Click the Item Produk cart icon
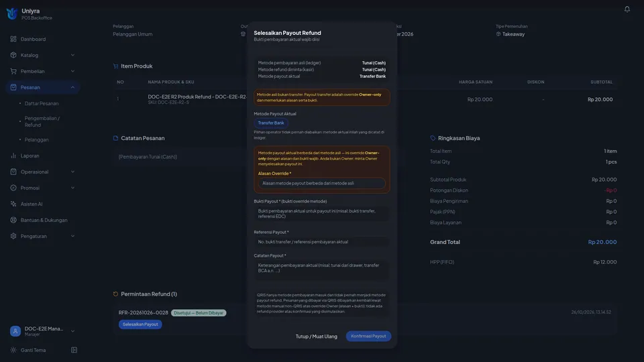Image resolution: width=644 pixels, height=362 pixels. (x=115, y=66)
